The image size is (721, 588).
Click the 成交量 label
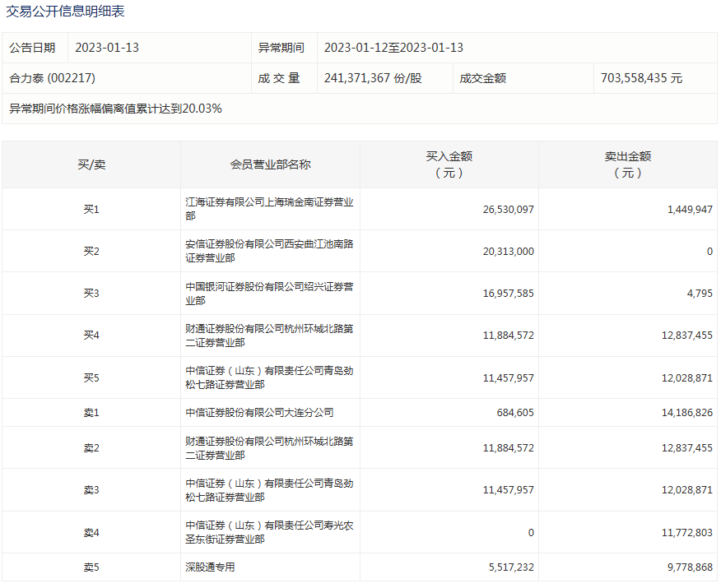pos(279,78)
